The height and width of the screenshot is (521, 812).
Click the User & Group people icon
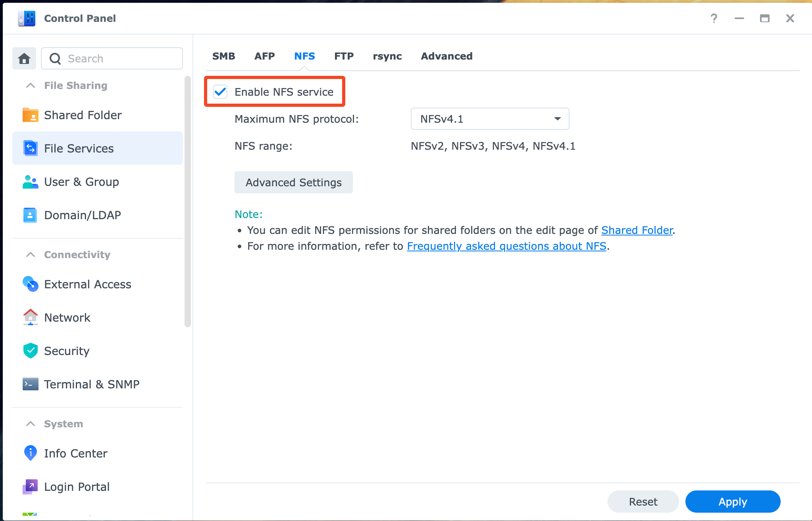(31, 182)
